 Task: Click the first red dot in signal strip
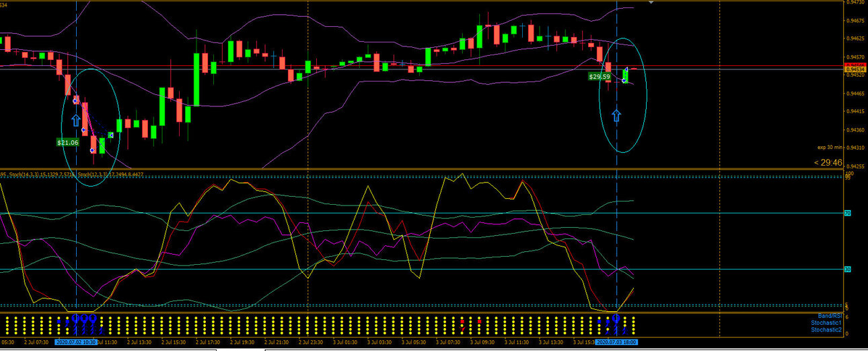(x=462, y=322)
